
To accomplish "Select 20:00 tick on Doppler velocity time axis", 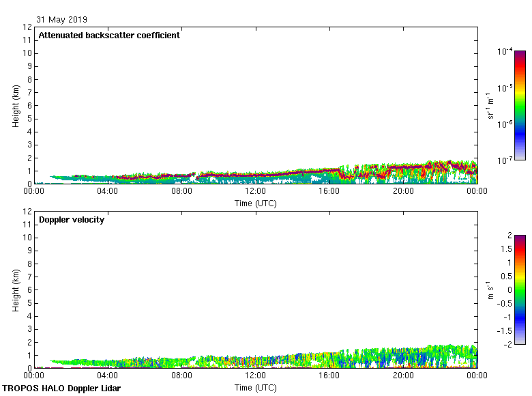I will 402,376.
